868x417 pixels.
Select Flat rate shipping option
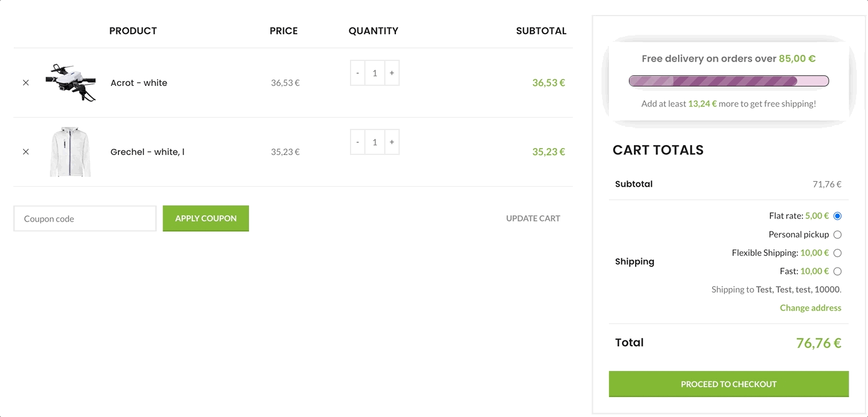(837, 216)
